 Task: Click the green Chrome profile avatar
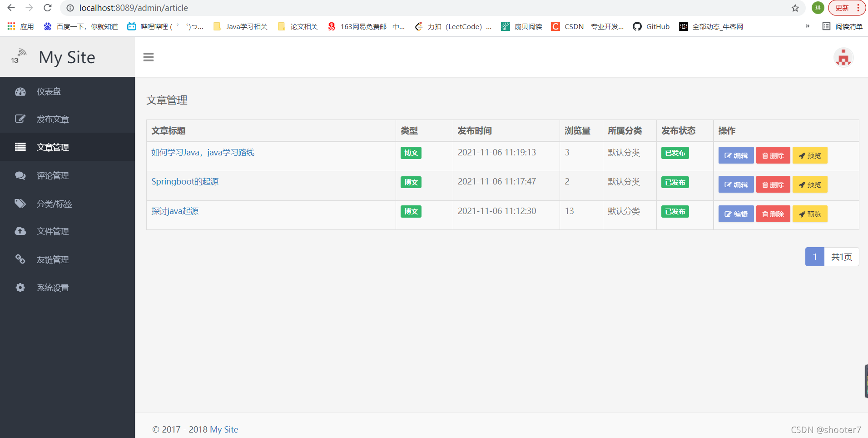(818, 8)
